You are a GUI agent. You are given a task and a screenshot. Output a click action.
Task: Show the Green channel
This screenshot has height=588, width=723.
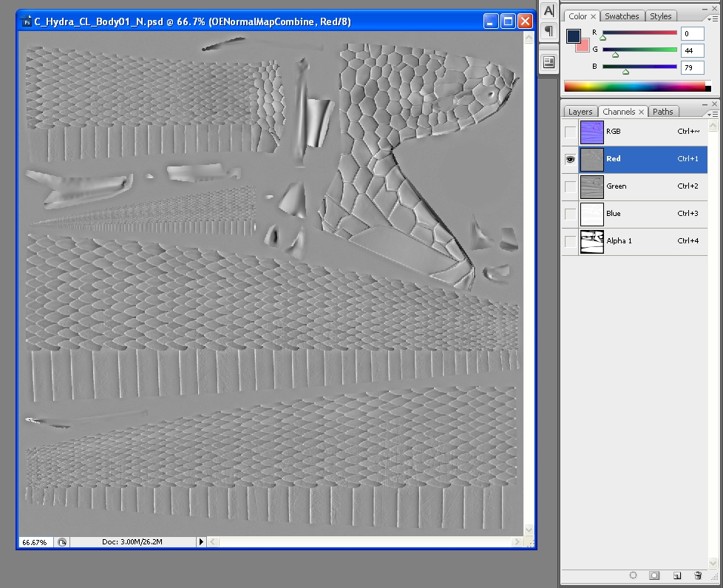tap(570, 186)
